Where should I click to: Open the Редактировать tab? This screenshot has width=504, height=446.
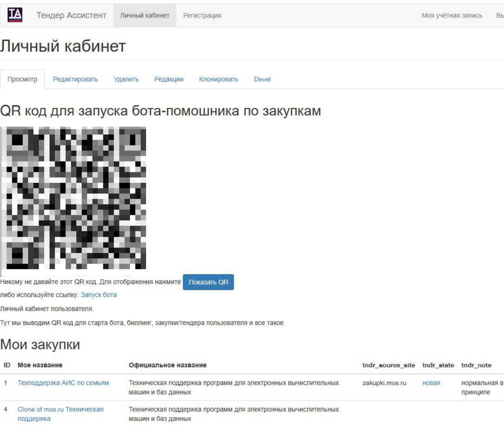[x=75, y=79]
